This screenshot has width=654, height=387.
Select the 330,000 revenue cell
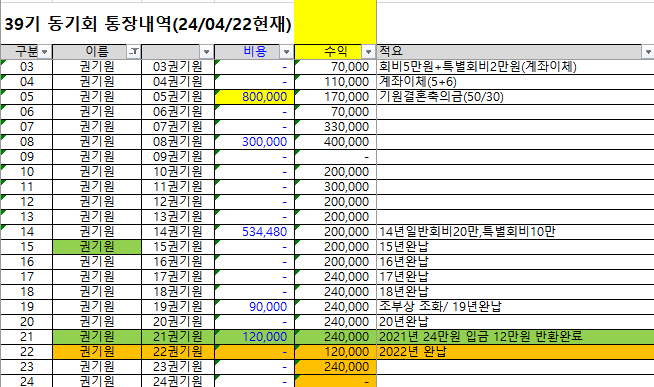pyautogui.click(x=335, y=127)
